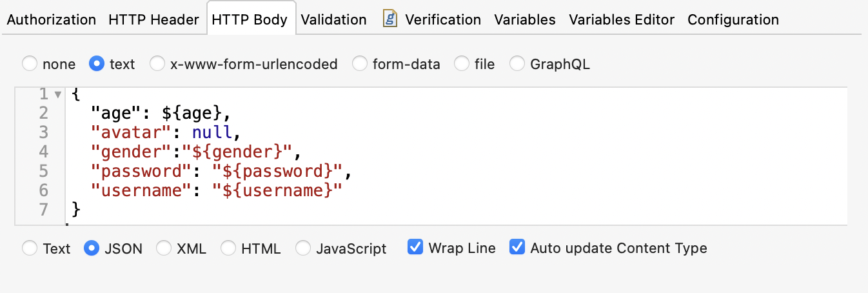
Task: Switch to the Configuration tab
Action: [733, 20]
